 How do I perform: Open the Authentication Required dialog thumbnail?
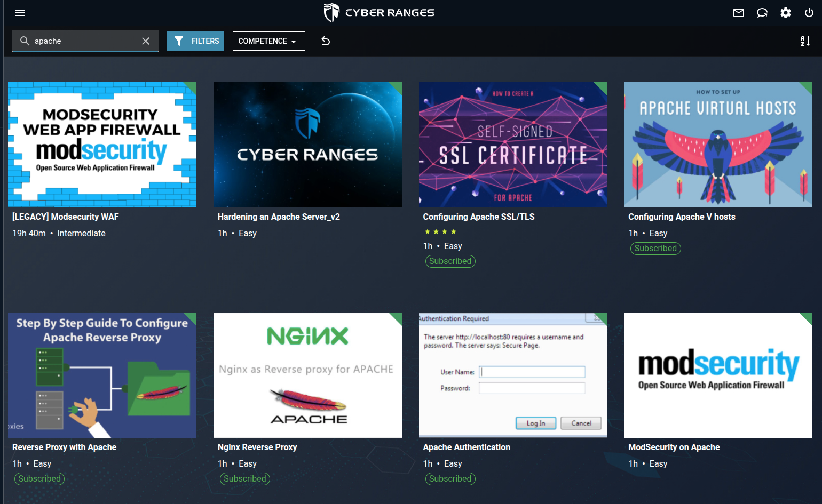click(x=513, y=375)
